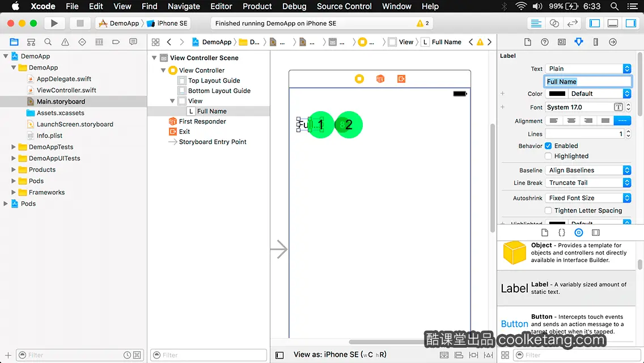Show the Media library
The width and height of the screenshot is (644, 363).
(596, 233)
